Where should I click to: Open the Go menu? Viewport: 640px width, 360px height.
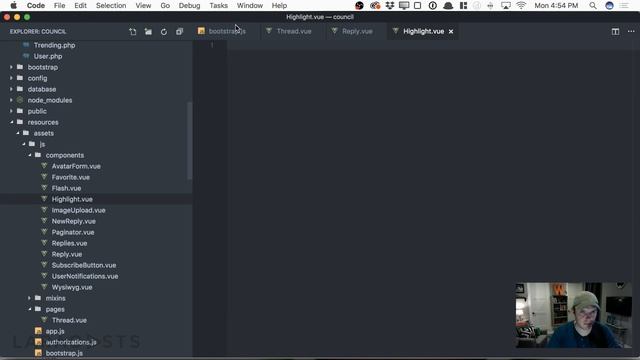pyautogui.click(x=165, y=6)
